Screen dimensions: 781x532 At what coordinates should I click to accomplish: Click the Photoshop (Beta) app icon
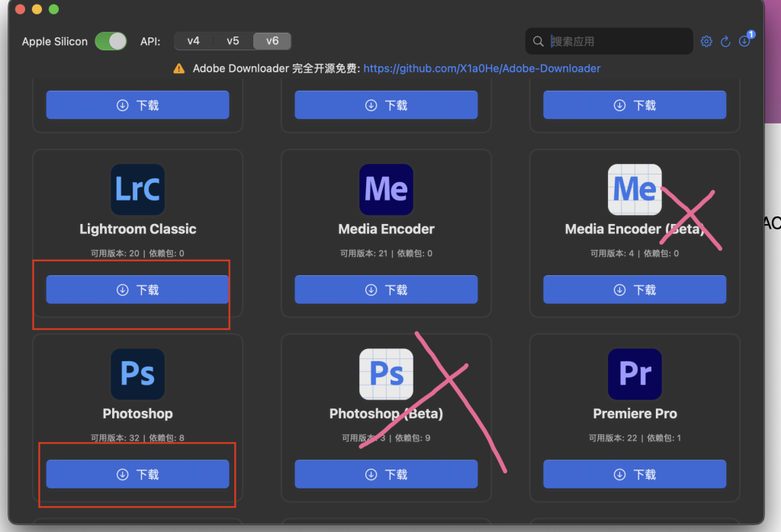[x=386, y=373]
